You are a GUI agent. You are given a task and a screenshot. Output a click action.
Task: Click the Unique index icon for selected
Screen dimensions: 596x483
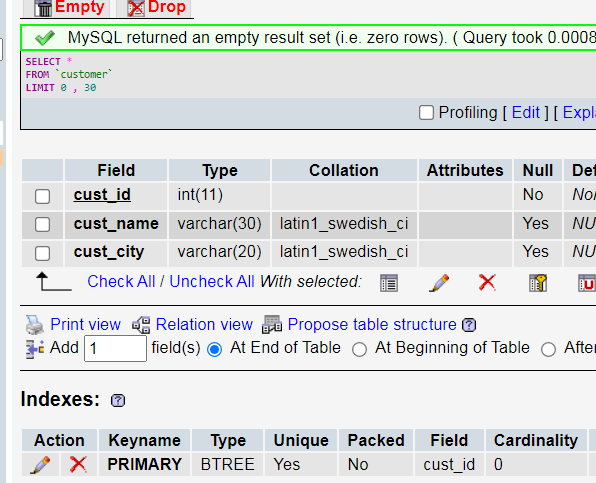[587, 283]
